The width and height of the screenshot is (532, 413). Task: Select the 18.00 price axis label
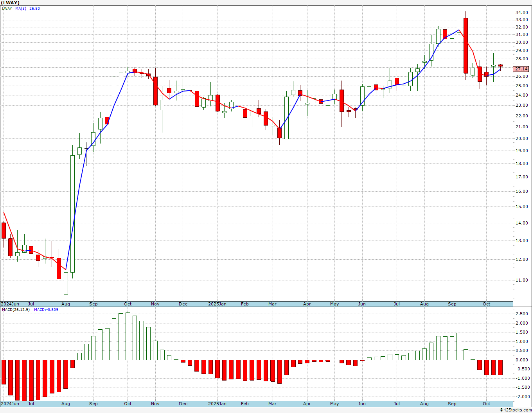point(521,163)
